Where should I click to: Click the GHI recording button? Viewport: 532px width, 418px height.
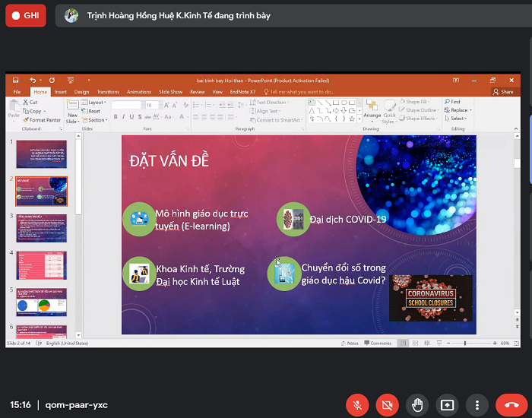point(26,15)
